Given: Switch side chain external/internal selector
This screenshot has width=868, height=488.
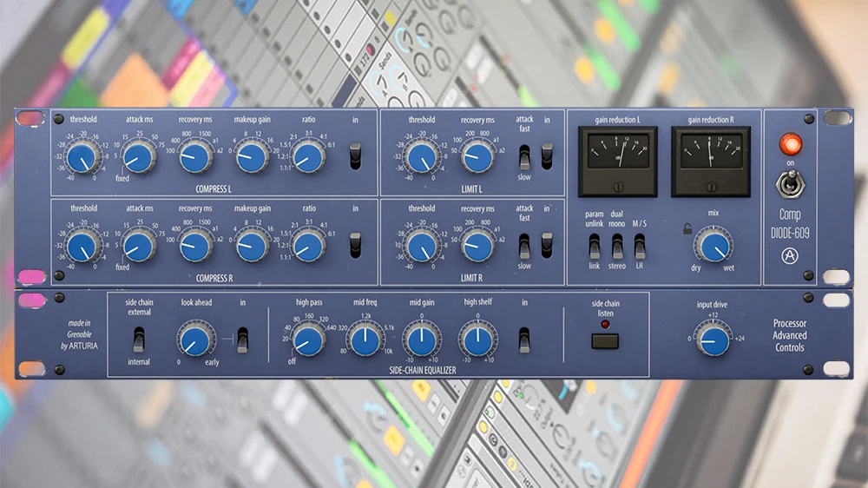Looking at the screenshot, I should (x=139, y=339).
